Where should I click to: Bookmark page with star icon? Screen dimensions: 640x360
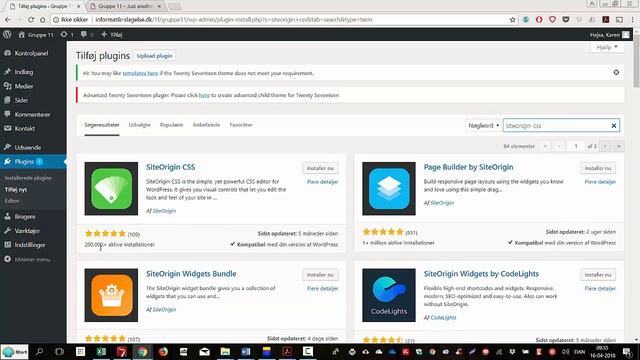coord(512,20)
